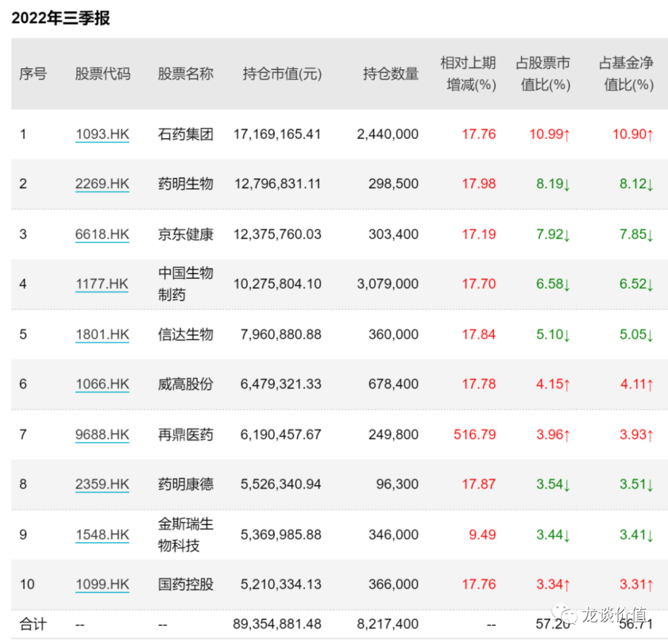Click change value 516.79
Screen dimensions: 668x644
click(474, 434)
